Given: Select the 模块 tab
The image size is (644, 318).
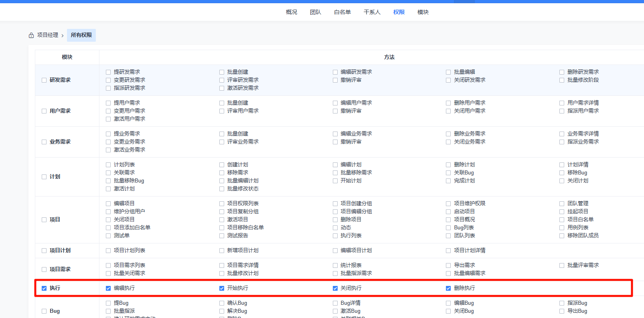Looking at the screenshot, I should click(423, 12).
